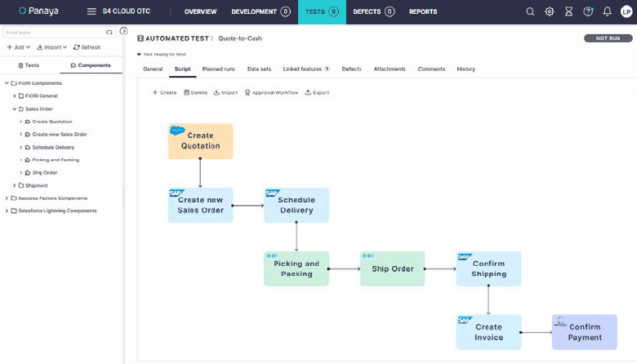Image resolution: width=637 pixels, height=364 pixels.
Task: Select the Create new Sales Order node
Action: (x=201, y=205)
